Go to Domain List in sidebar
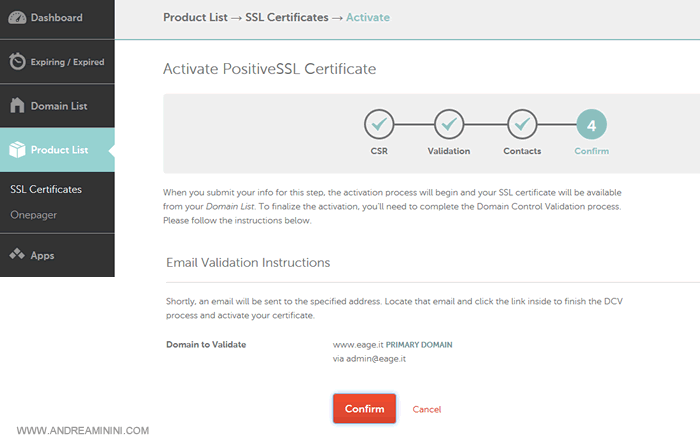 (58, 106)
